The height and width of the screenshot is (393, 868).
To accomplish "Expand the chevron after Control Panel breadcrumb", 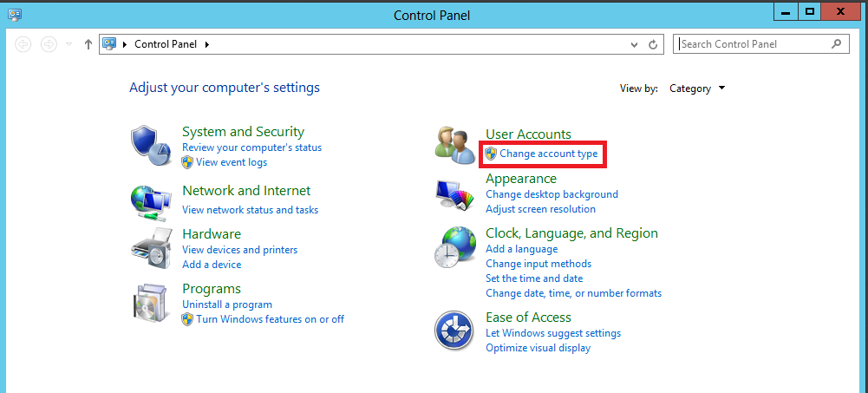I will pyautogui.click(x=207, y=44).
